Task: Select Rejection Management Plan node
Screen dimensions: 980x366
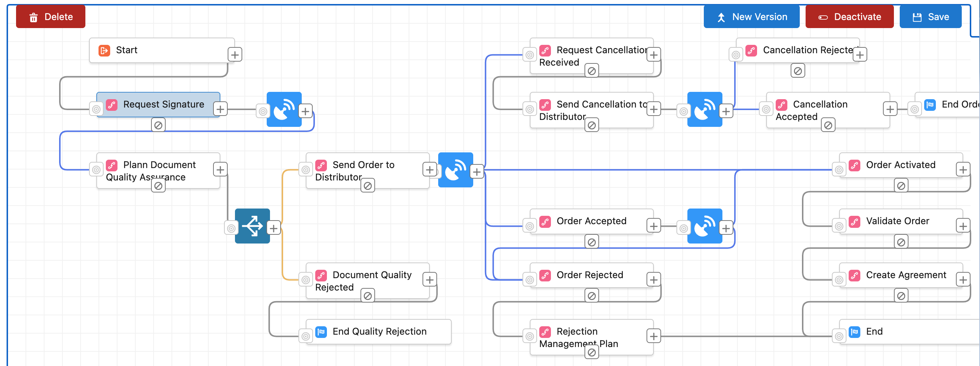Action: (x=591, y=337)
